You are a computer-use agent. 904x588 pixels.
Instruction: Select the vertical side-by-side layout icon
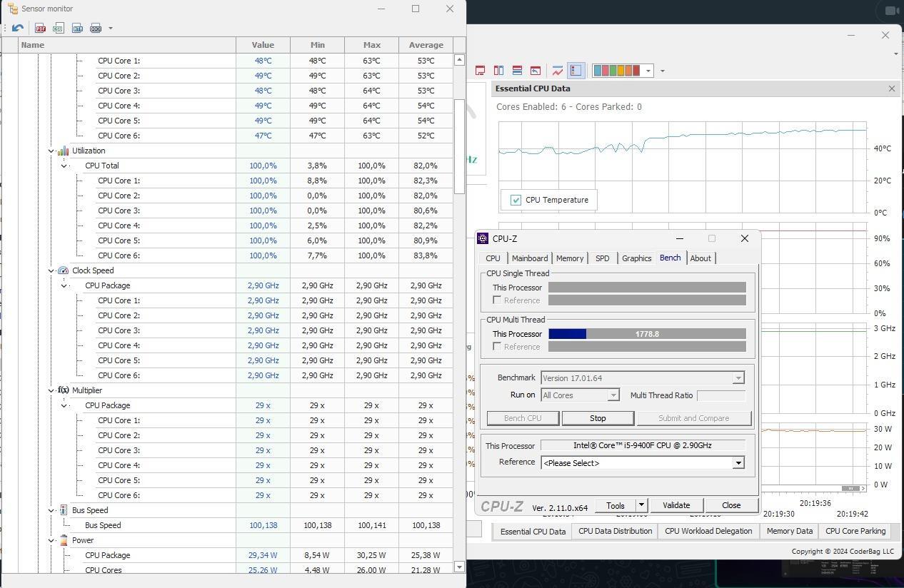coord(498,71)
